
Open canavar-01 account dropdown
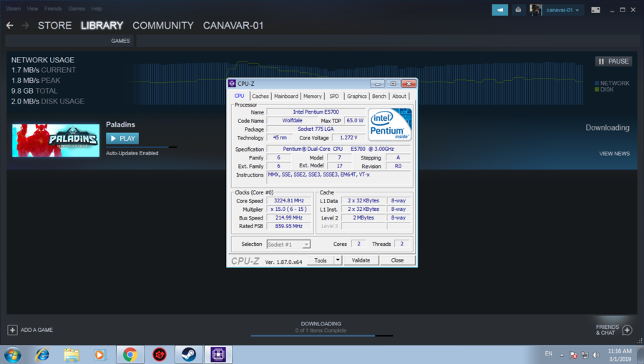562,10
